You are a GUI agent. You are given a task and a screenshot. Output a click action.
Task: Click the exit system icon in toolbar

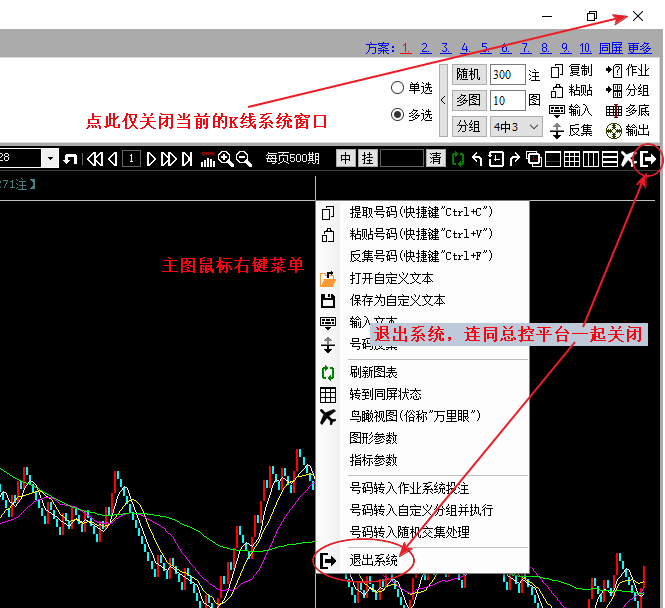(649, 159)
